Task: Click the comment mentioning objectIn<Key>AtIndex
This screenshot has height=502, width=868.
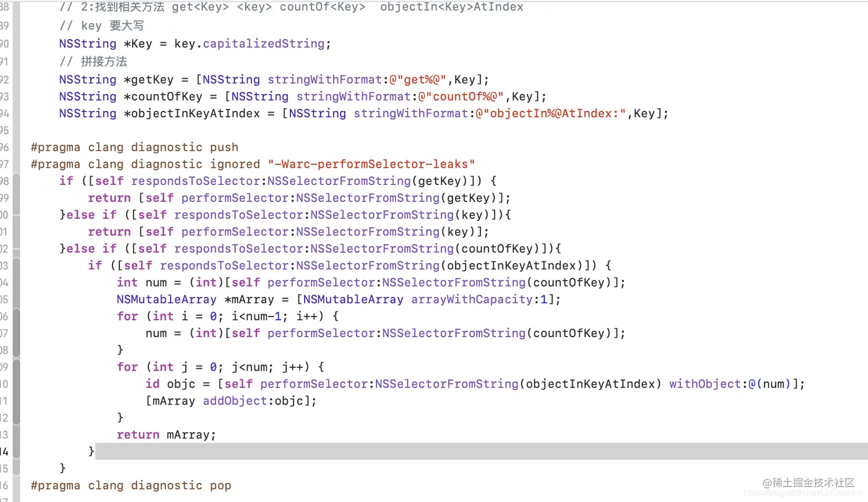Action: (291, 7)
